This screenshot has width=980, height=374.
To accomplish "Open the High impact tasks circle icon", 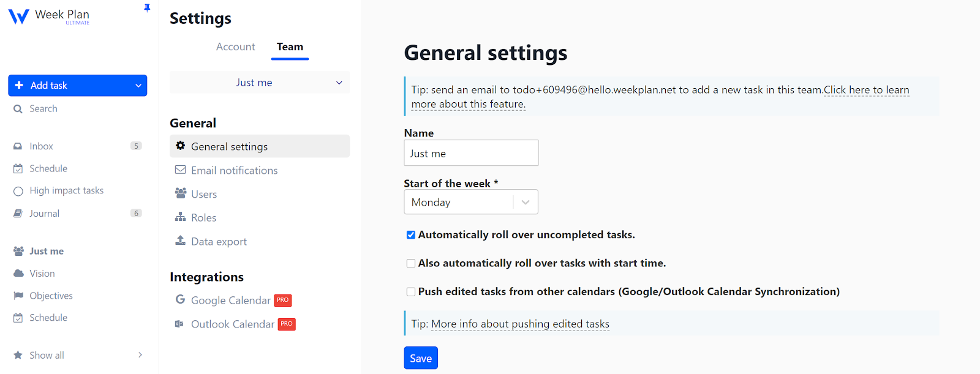I will 18,191.
